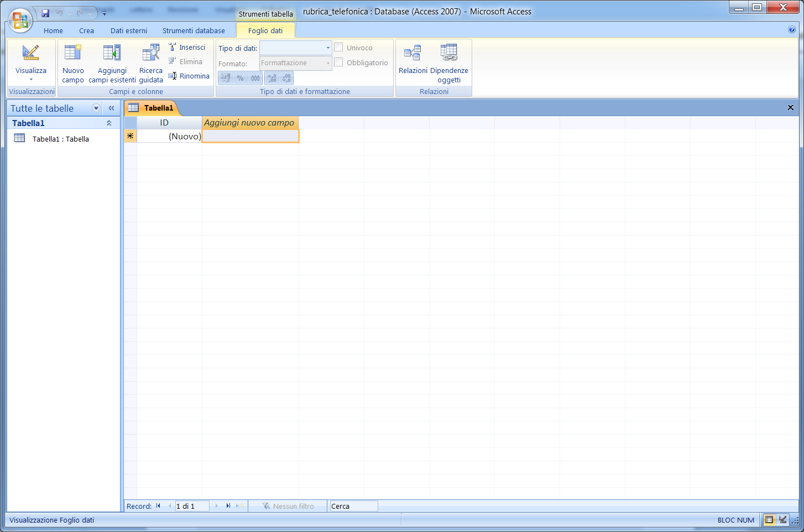Maximize the Access window

tap(757, 7)
